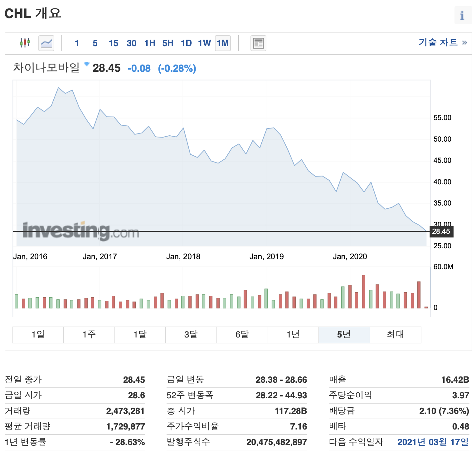
Task: Select the 15 minute interval
Action: click(114, 43)
